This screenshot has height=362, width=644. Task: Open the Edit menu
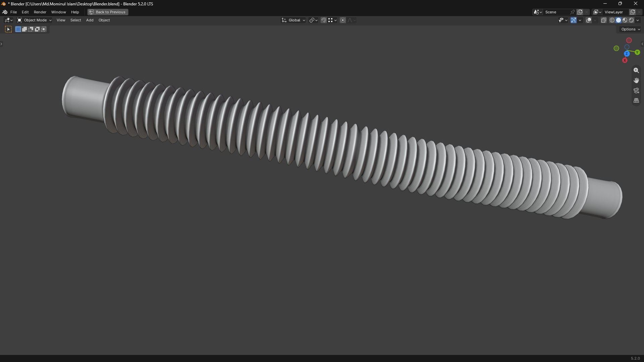point(25,12)
